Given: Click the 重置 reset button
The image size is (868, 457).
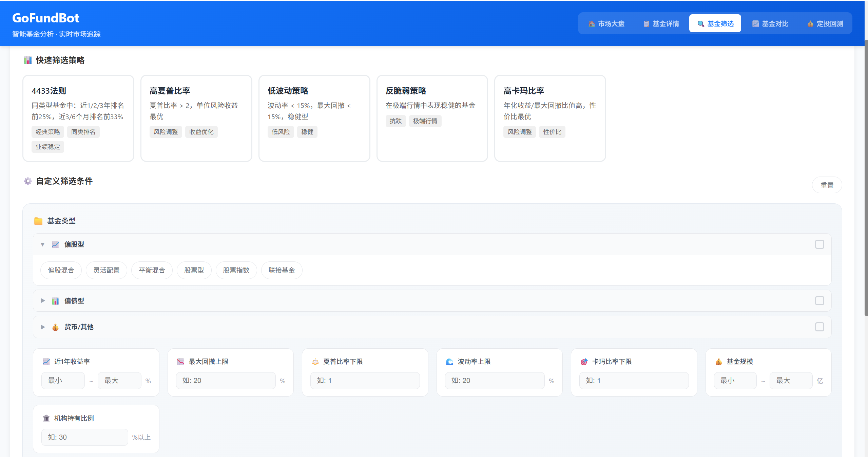Looking at the screenshot, I should (827, 185).
